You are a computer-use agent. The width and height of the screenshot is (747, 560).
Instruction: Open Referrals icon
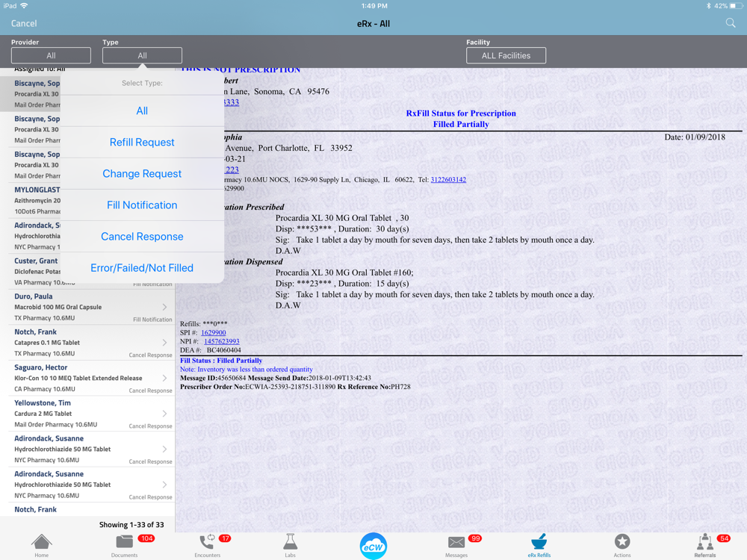[x=704, y=544]
